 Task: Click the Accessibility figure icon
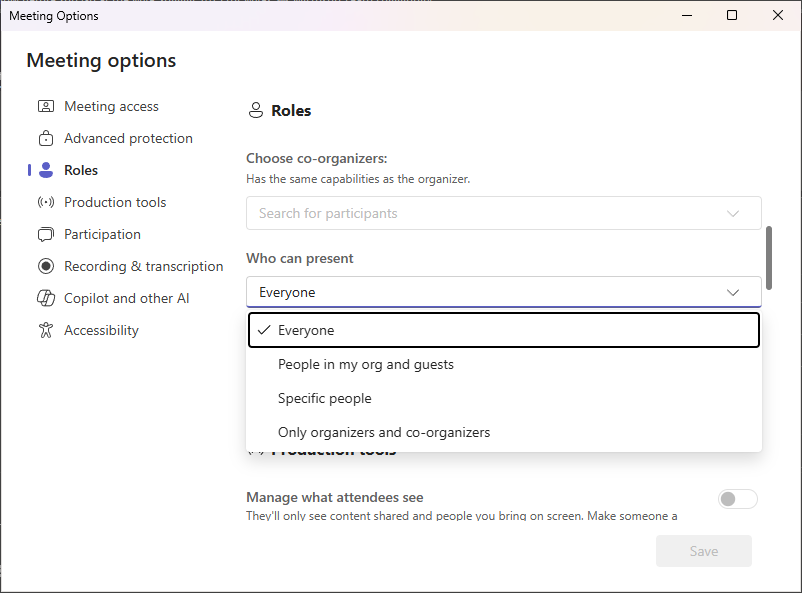point(46,331)
